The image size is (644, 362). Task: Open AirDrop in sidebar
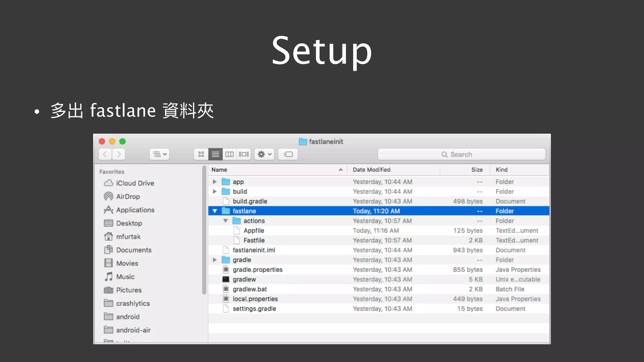pos(122,197)
